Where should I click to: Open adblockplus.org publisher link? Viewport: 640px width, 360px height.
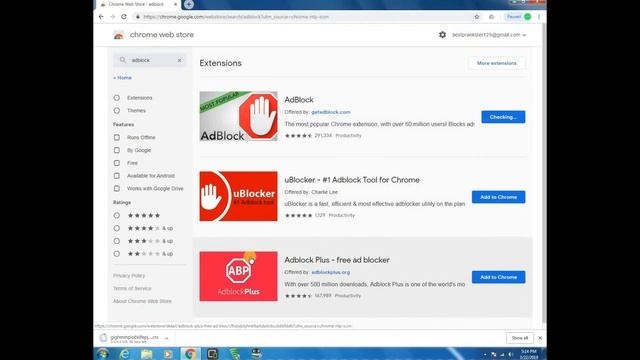tap(331, 272)
